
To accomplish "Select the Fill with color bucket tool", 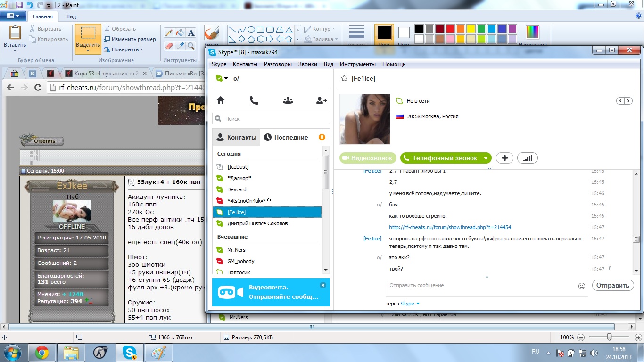I will 180,33.
